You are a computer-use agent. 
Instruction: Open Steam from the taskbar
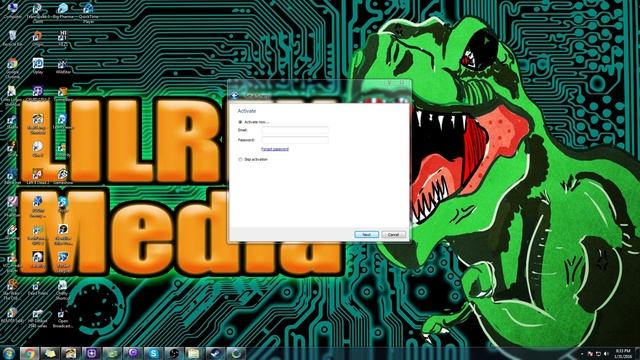click(x=216, y=353)
